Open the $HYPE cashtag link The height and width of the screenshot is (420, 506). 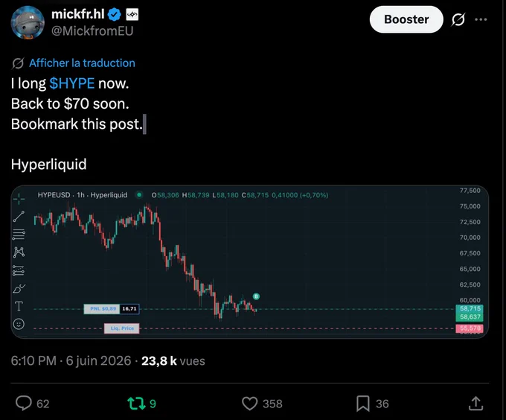(x=72, y=83)
